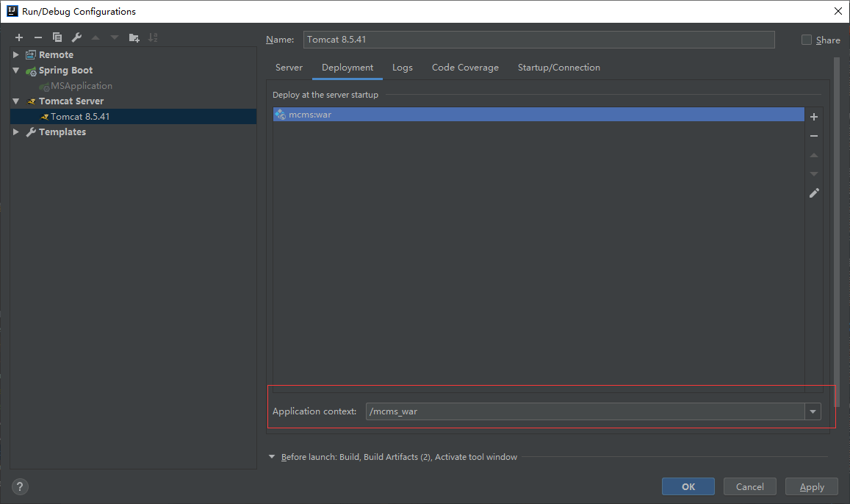Confirm with the OK button
The height and width of the screenshot is (504, 850).
point(688,486)
